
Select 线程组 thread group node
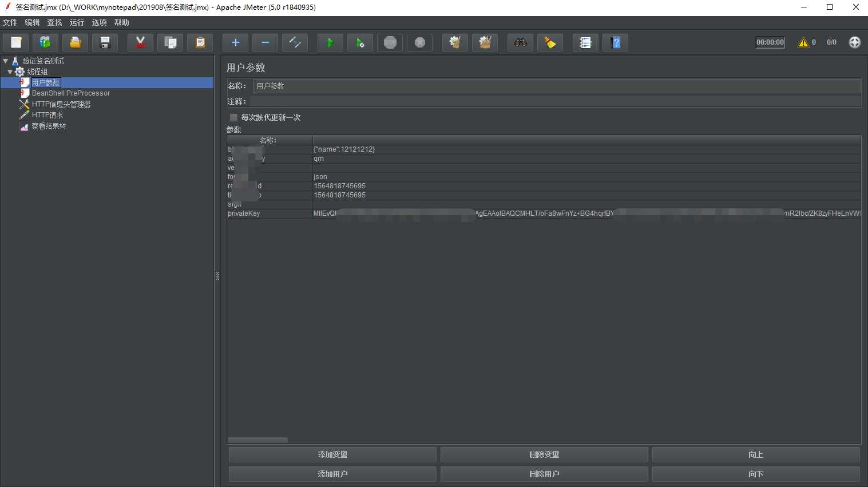(x=38, y=72)
